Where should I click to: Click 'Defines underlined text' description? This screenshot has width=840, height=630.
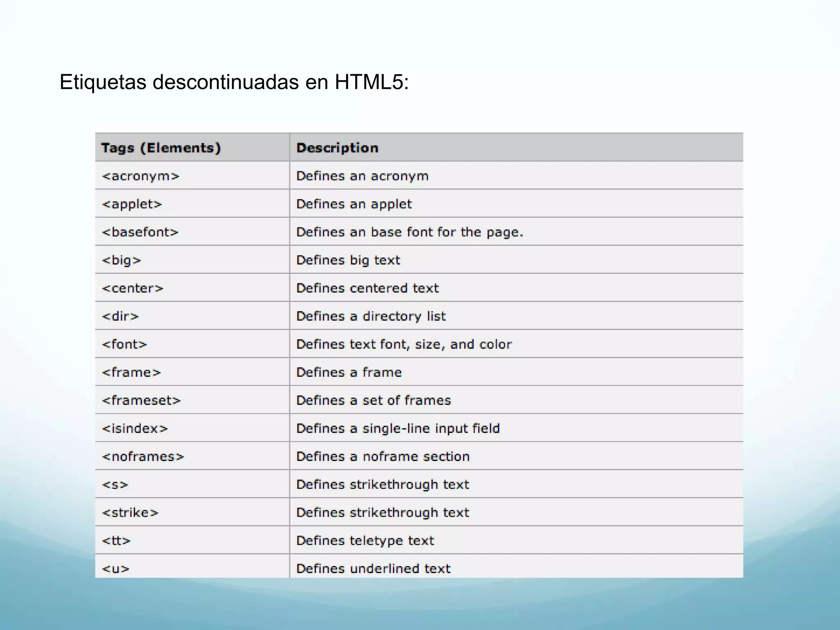point(373,568)
